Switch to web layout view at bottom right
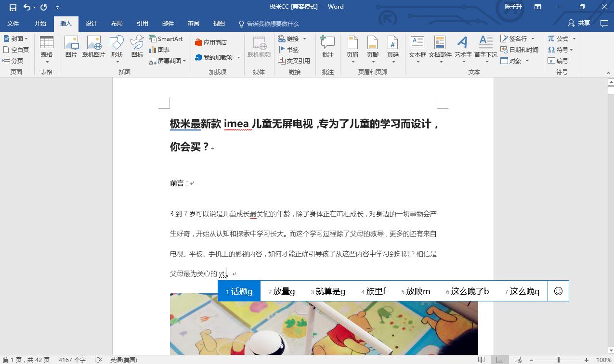Screen dimensions: 614x364 click(518, 359)
